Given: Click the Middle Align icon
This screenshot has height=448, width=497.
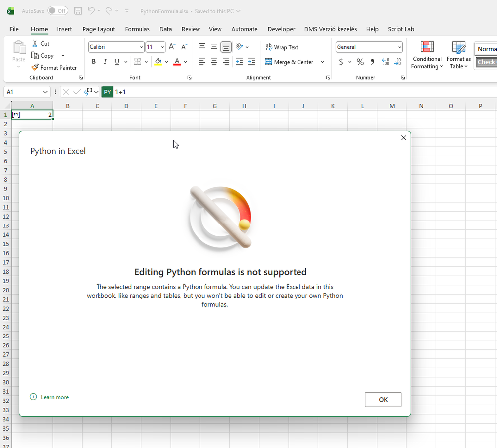Looking at the screenshot, I should click(214, 47).
